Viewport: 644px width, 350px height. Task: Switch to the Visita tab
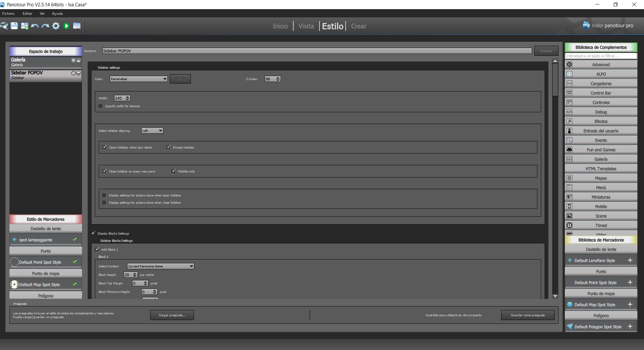point(306,26)
